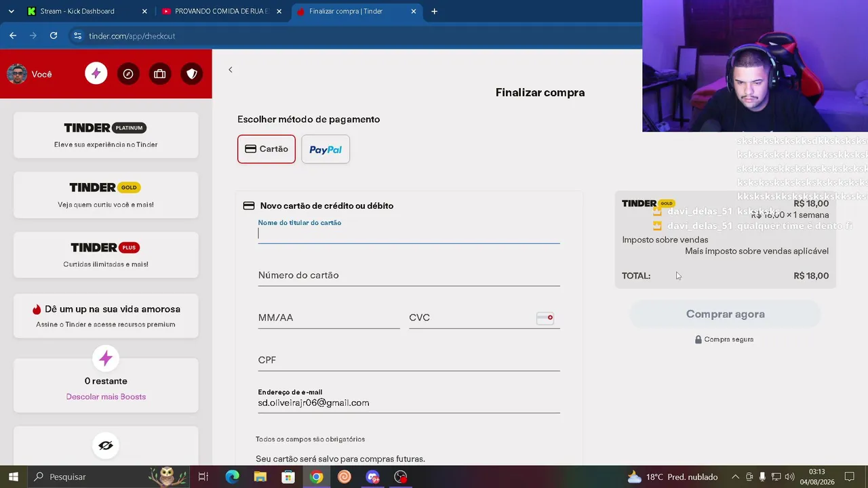This screenshot has height=488, width=868.
Task: Switch to Google Chrome on the taskbar
Action: [x=317, y=477]
